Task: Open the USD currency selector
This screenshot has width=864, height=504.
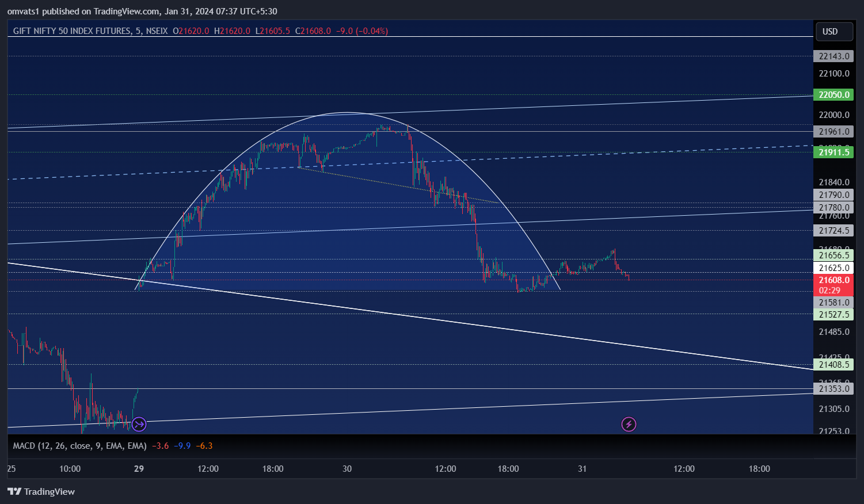Action: coord(834,32)
